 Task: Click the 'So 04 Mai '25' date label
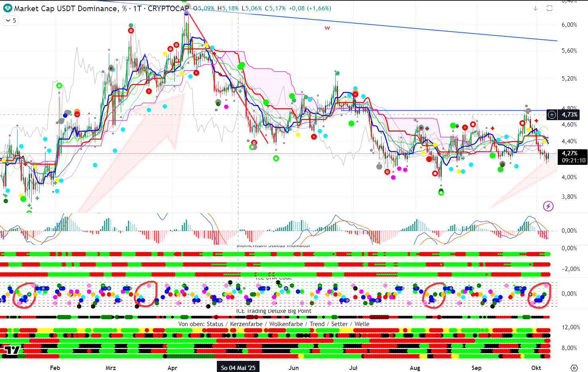[238, 368]
